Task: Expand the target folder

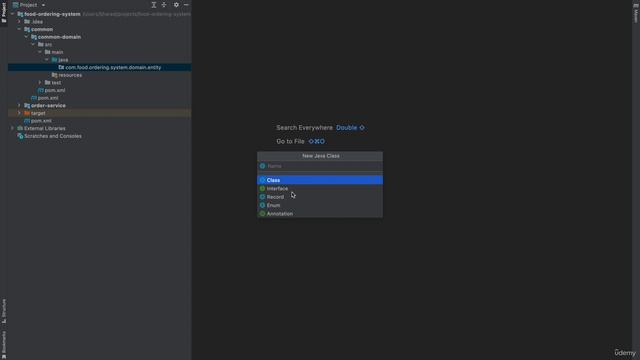Action: [19, 113]
